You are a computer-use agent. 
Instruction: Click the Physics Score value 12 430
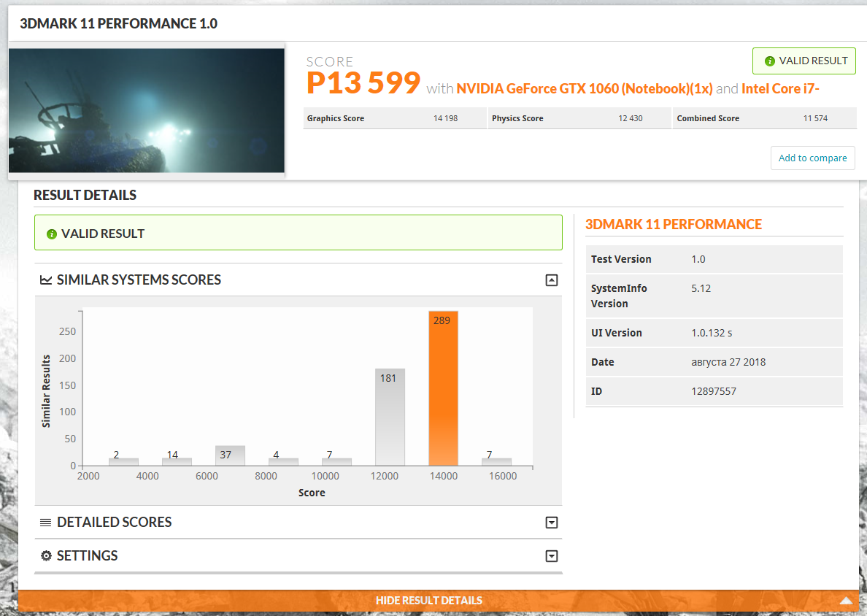coord(631,118)
